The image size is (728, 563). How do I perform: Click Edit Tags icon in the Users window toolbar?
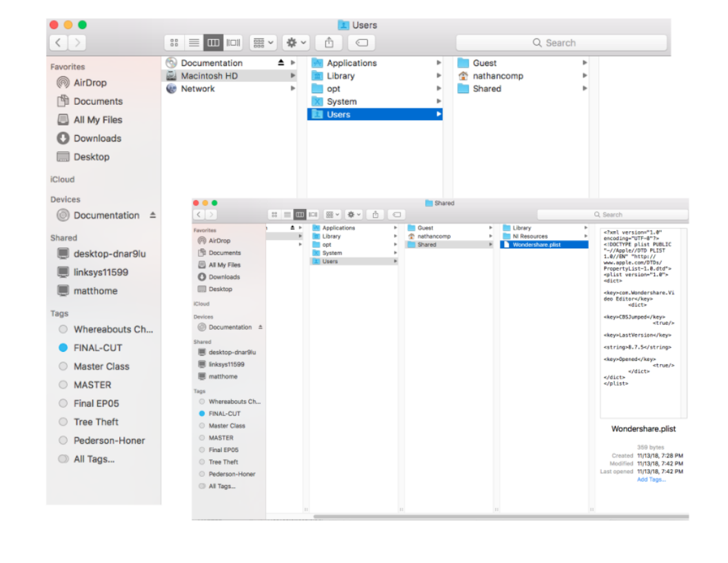pyautogui.click(x=362, y=43)
